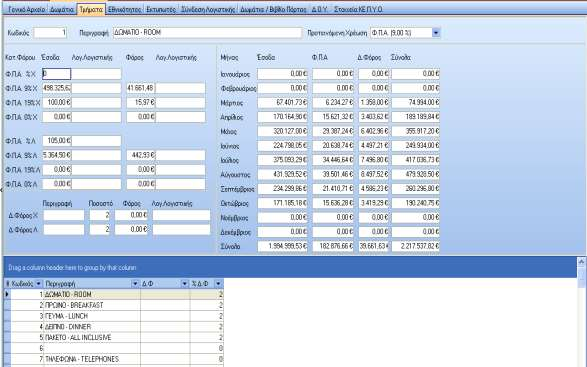Open the Περιγραφή column filter dropdown
Screen dimensions: 587x367
point(135,284)
